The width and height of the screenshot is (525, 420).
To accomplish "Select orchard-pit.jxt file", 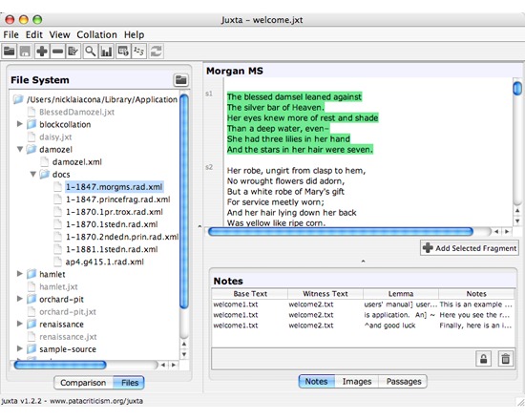I will [x=68, y=312].
